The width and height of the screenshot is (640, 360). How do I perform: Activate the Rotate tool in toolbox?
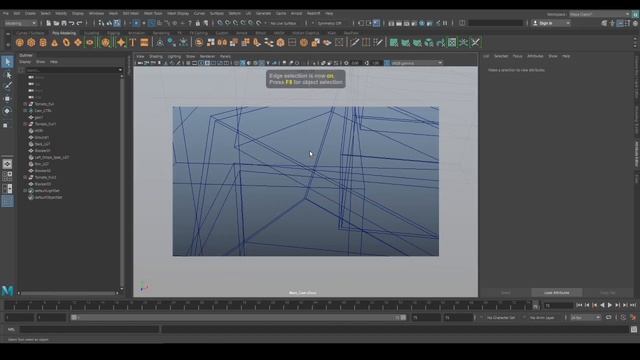click(7, 111)
